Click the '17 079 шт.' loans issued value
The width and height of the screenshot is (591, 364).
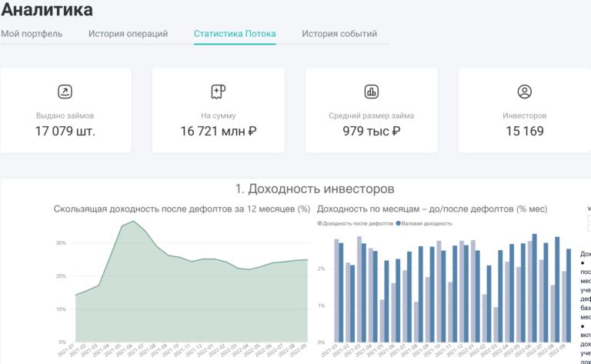[65, 131]
